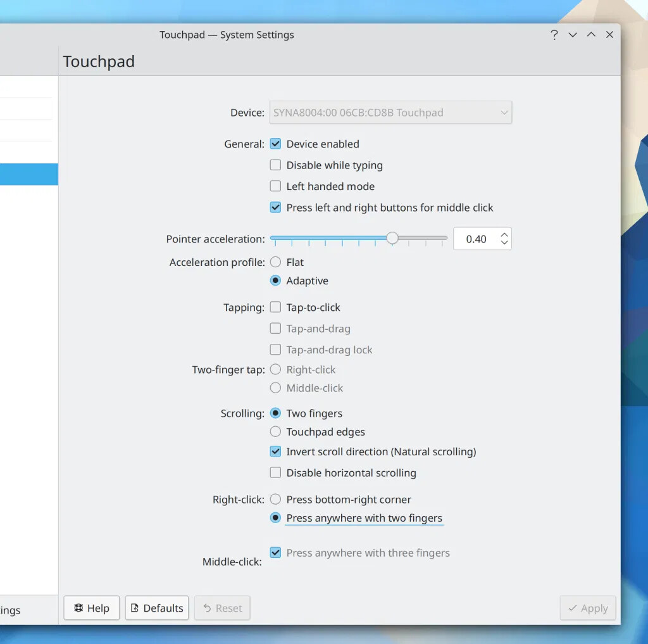The width and height of the screenshot is (648, 644).
Task: Check Disable horizontal scrolling
Action: (x=275, y=472)
